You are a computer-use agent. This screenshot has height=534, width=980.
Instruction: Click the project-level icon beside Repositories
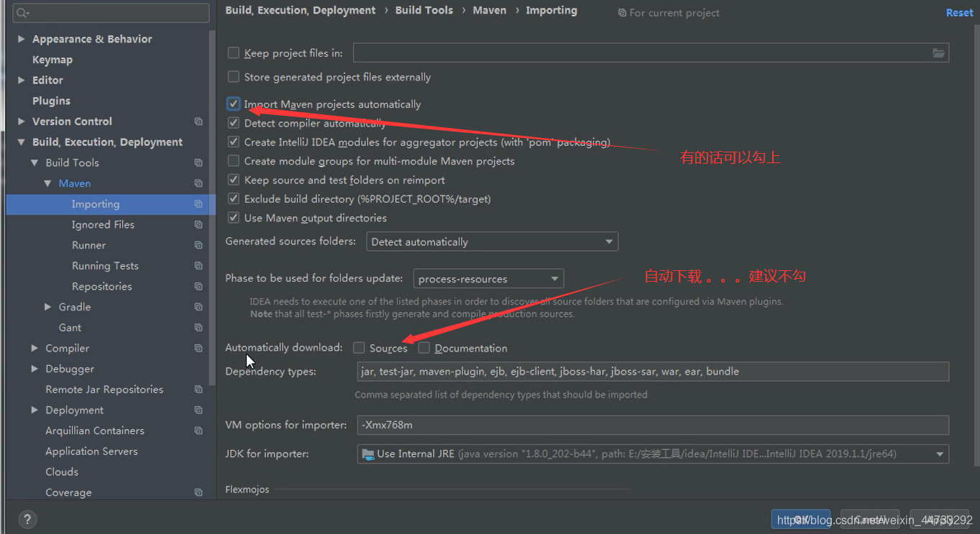[x=198, y=287]
